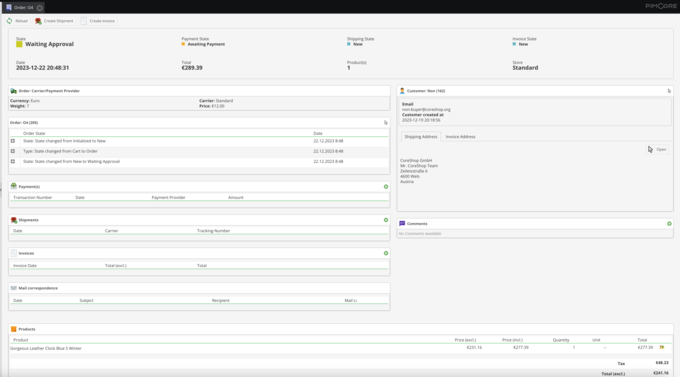Add a payment with the plus icon
Screen dimensions: 680x377
[386, 187]
